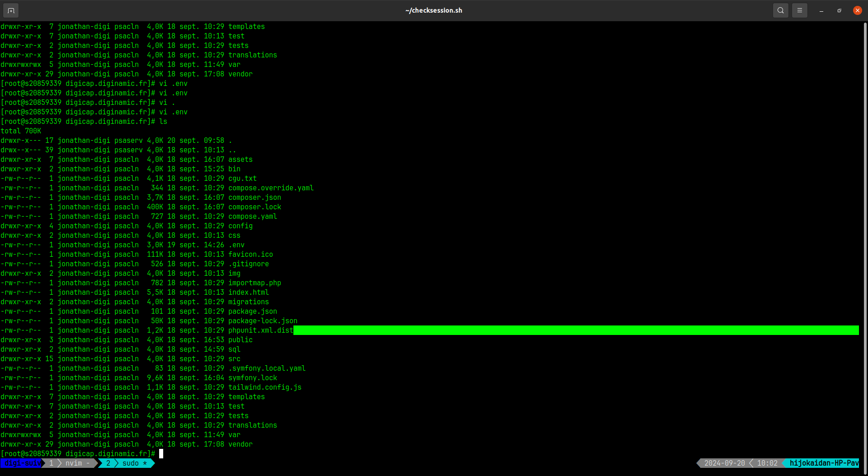This screenshot has height=476, width=868.
Task: Open a new terminal tab
Action: (11, 10)
